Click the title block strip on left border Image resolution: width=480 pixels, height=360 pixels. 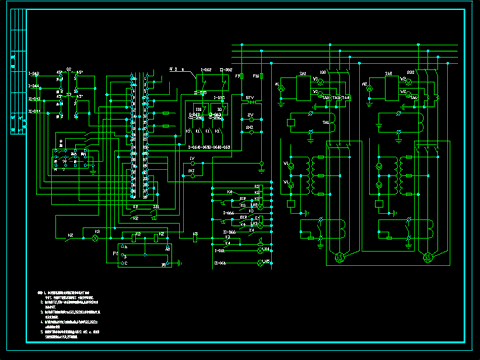click(x=18, y=72)
